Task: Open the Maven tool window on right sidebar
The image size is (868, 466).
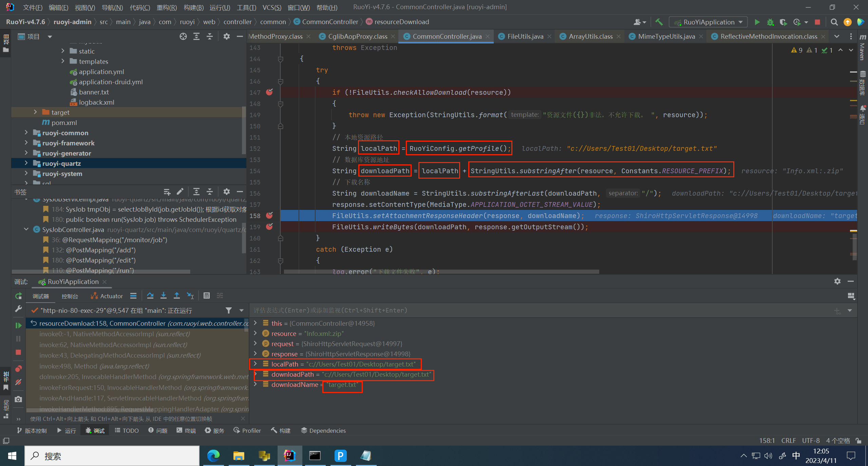Action: pos(863,47)
